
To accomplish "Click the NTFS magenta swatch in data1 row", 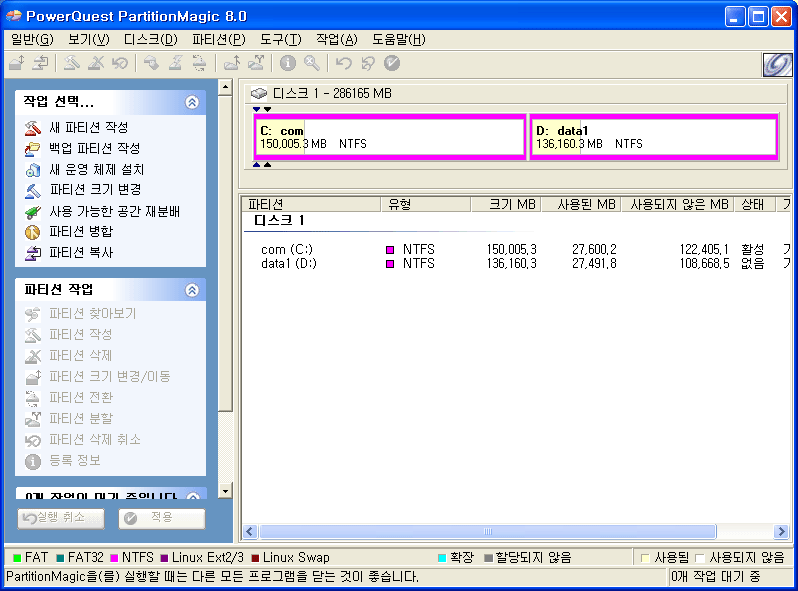I will pyautogui.click(x=390, y=264).
